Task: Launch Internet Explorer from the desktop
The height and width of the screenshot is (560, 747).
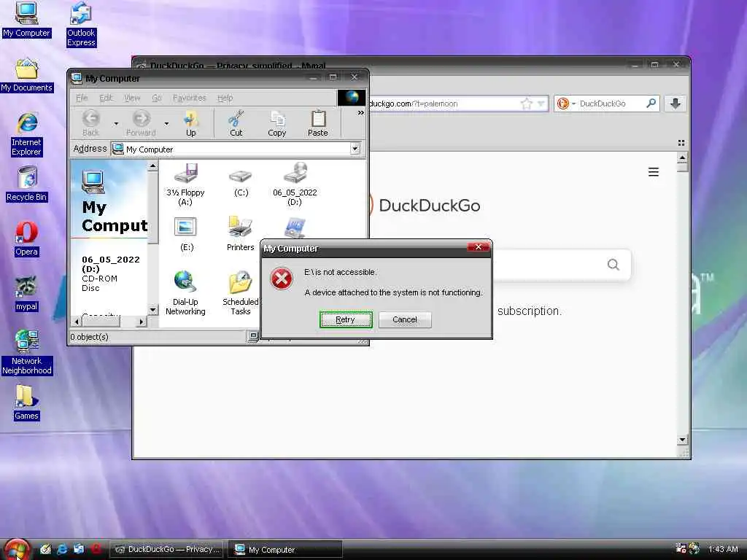Action: pyautogui.click(x=26, y=134)
